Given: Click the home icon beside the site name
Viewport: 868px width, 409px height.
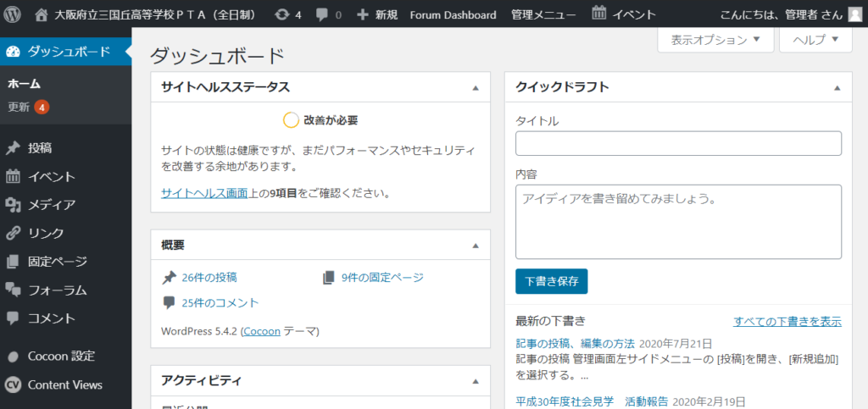Looking at the screenshot, I should [x=41, y=14].
